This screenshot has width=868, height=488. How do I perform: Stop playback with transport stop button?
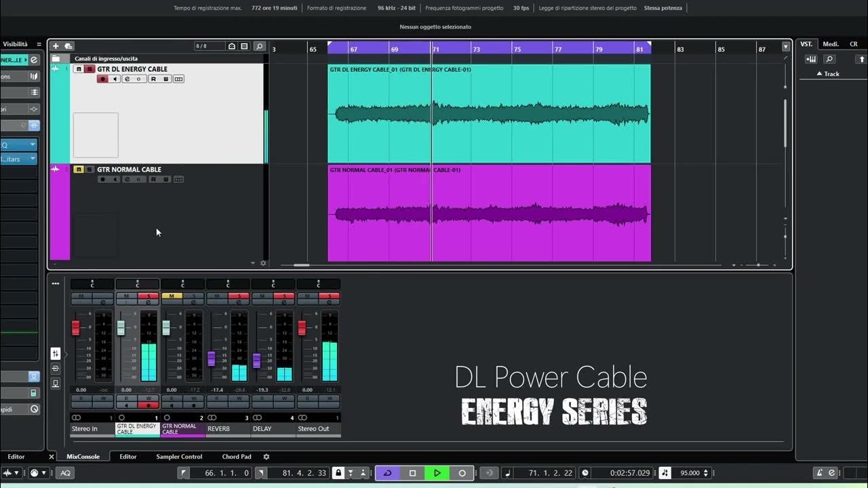tap(412, 473)
